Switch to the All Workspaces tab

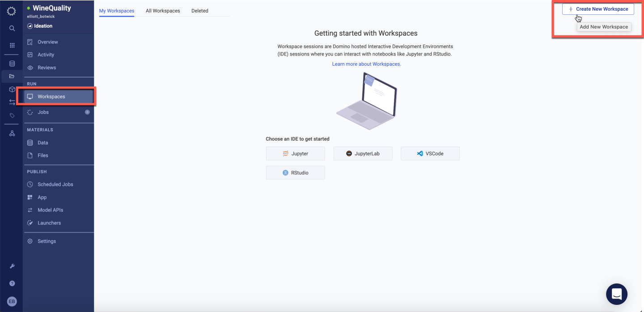(163, 11)
